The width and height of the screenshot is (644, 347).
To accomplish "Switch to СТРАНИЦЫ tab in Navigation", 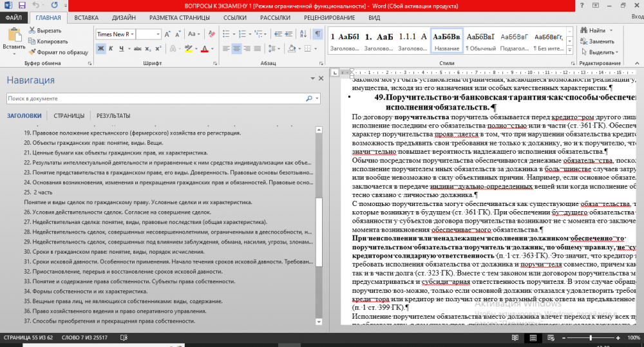I will coord(68,116).
